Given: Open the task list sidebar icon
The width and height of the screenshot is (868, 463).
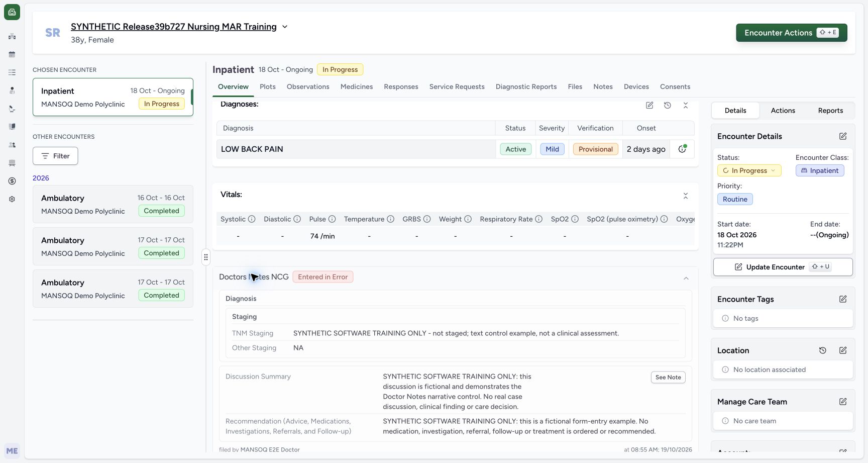Looking at the screenshot, I should [12, 72].
